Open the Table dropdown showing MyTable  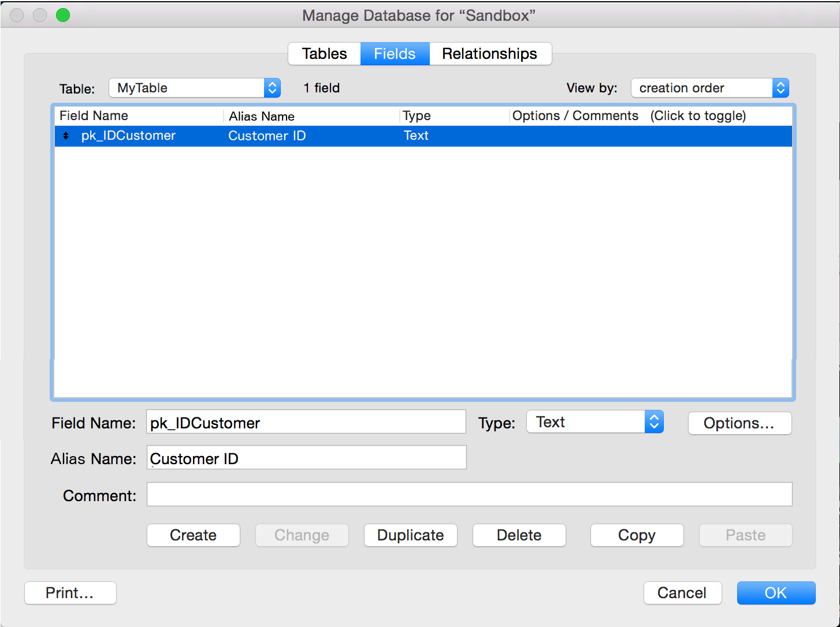click(195, 88)
